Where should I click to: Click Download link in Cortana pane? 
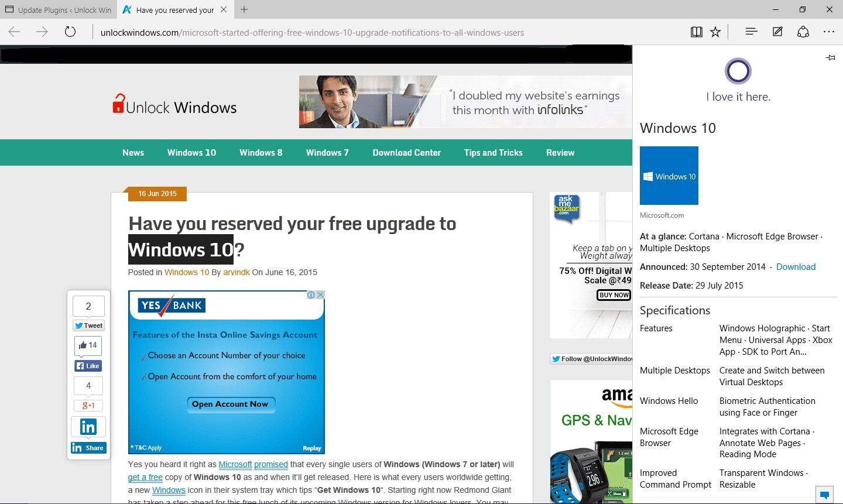coord(796,267)
